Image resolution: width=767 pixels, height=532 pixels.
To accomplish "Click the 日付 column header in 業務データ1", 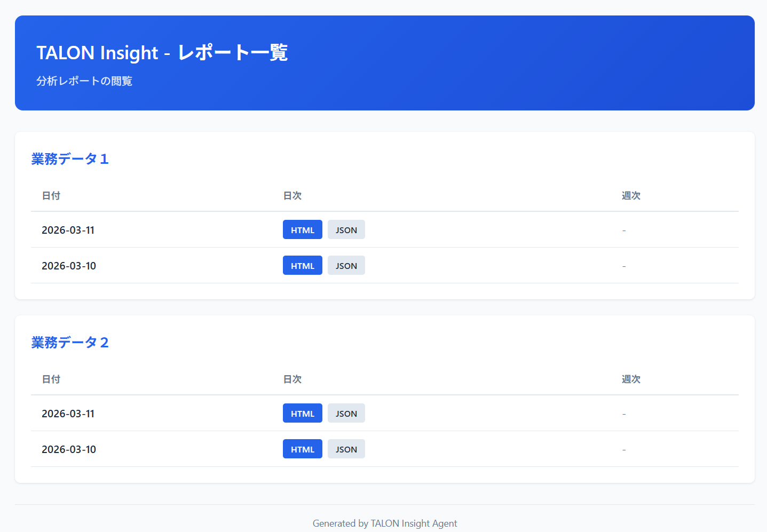I will click(x=51, y=196).
